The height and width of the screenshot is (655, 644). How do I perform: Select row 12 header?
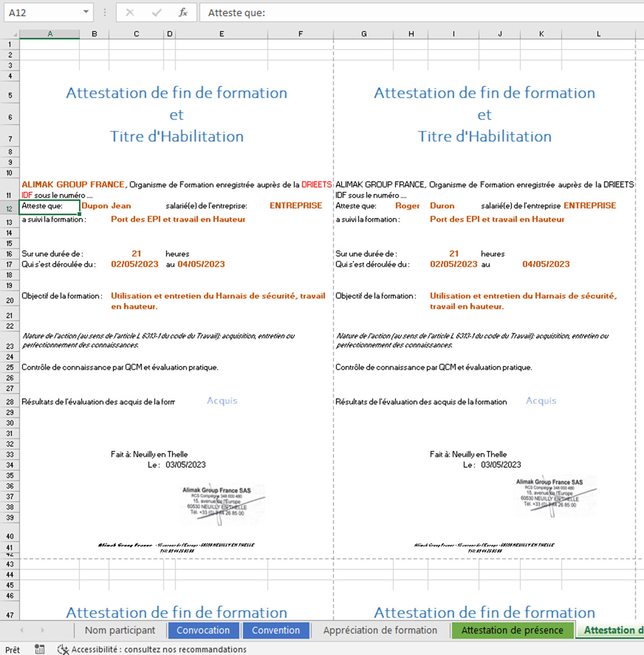(x=10, y=208)
